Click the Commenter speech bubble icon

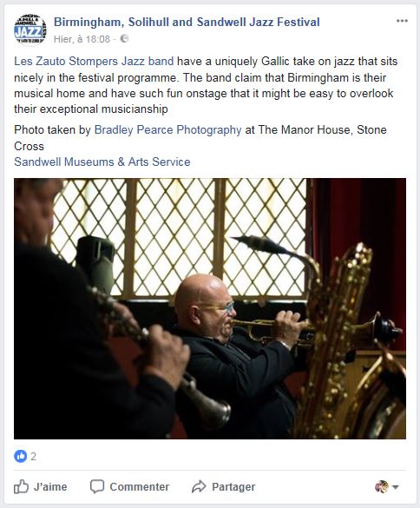97,486
